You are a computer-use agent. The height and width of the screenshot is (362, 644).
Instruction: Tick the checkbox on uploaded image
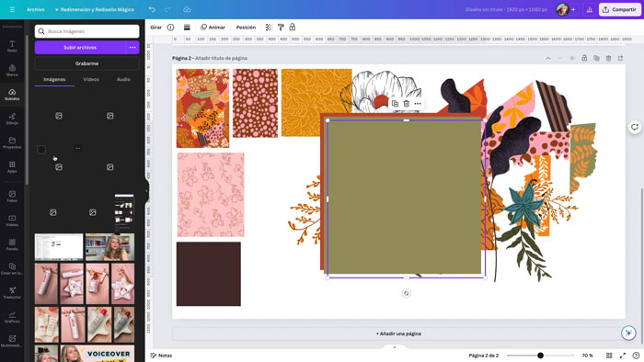[x=41, y=150]
